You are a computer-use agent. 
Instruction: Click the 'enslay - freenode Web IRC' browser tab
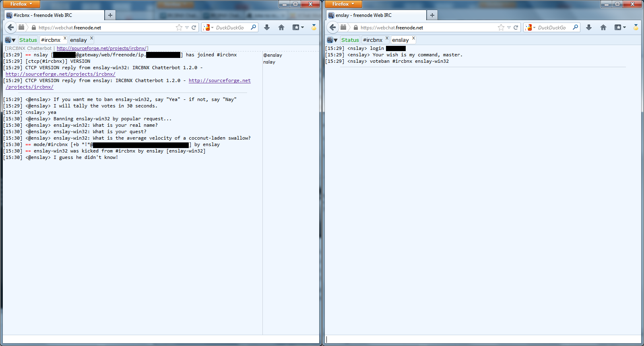pos(376,15)
